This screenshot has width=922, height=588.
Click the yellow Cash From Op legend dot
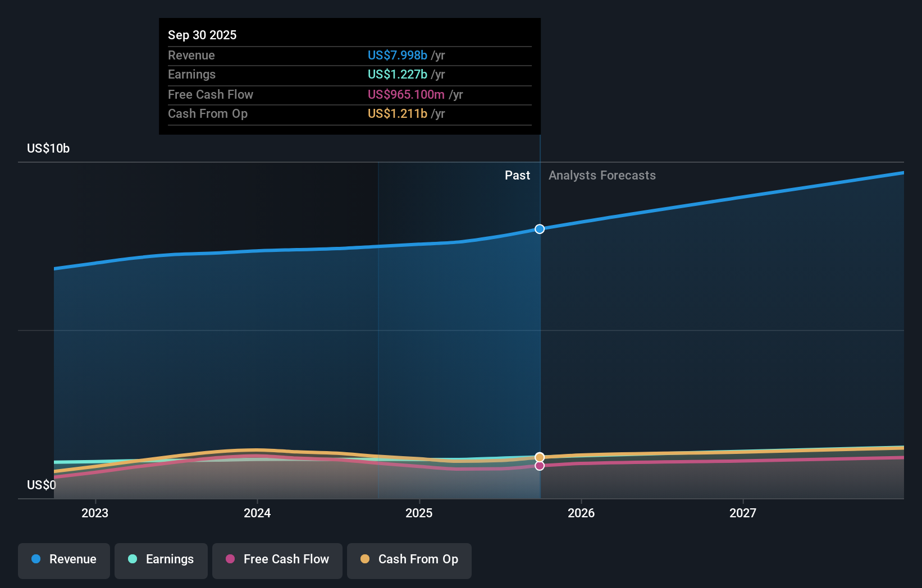coord(365,559)
